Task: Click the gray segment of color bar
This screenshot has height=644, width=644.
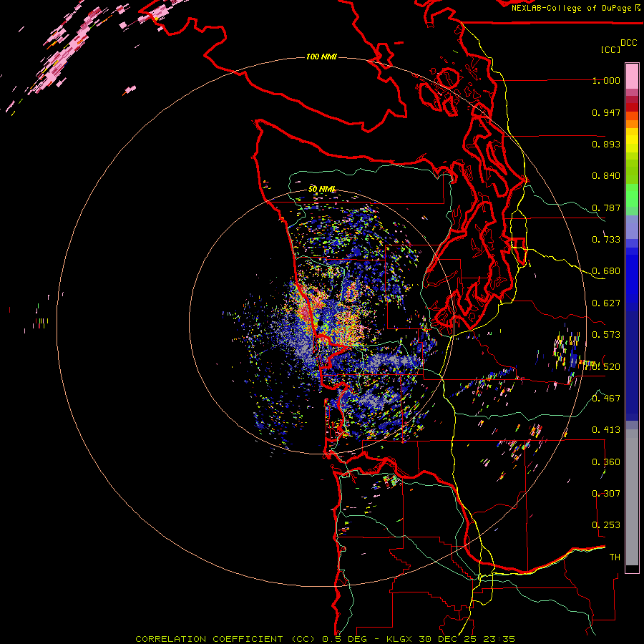Action: (x=632, y=497)
